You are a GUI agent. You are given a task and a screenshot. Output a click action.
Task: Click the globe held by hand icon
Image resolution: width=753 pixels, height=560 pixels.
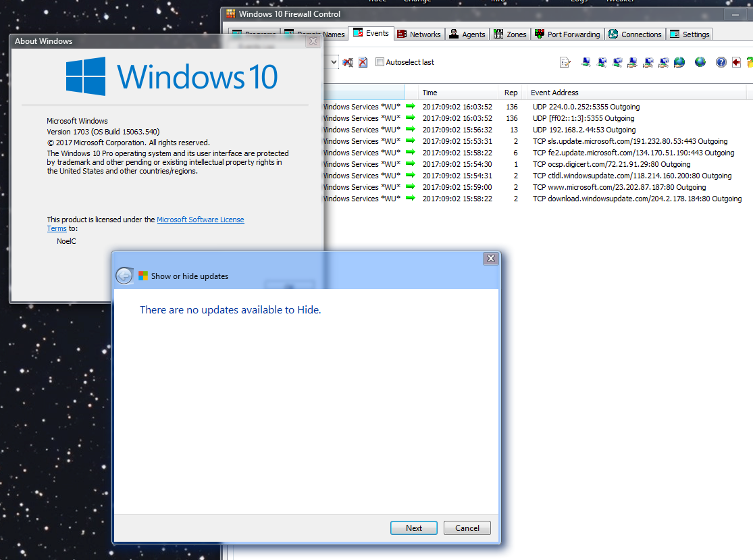[x=679, y=62]
